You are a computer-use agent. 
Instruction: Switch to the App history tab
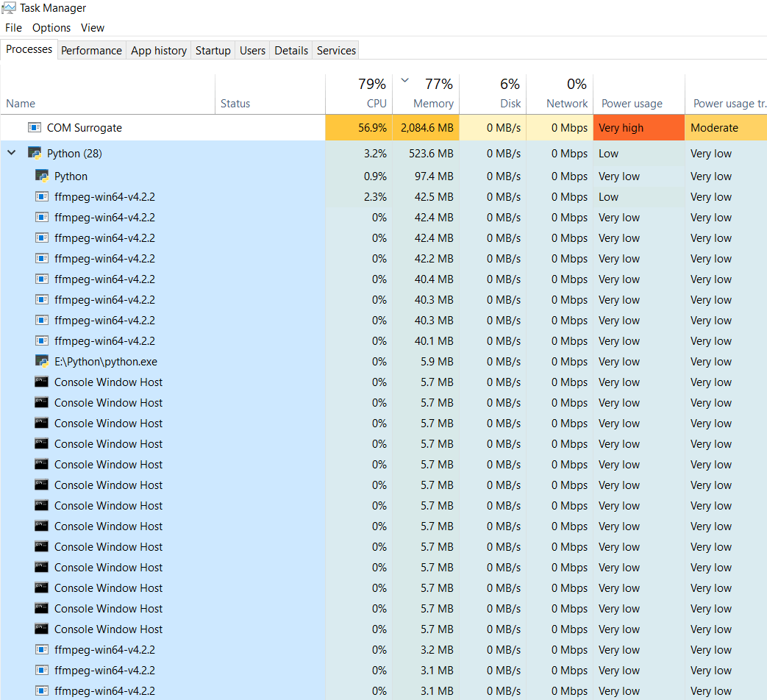pyautogui.click(x=159, y=51)
